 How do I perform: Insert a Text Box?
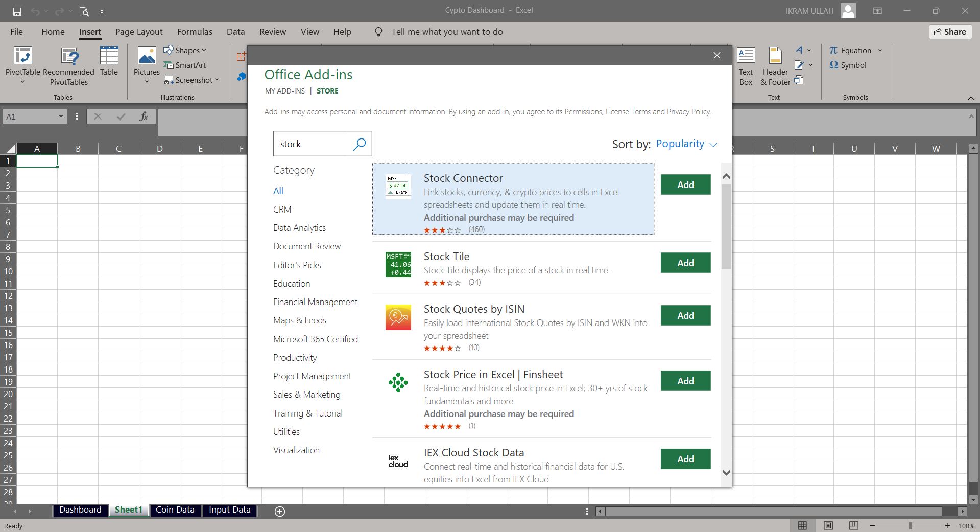point(746,66)
